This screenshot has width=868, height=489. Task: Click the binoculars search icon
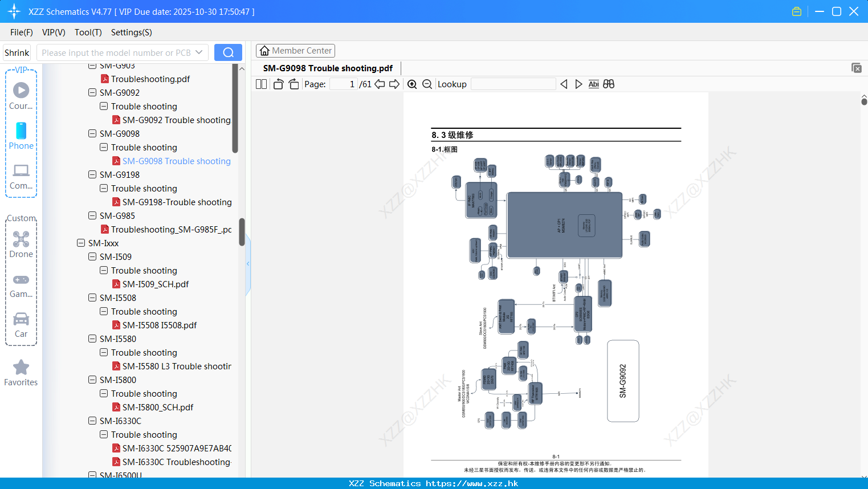(609, 84)
